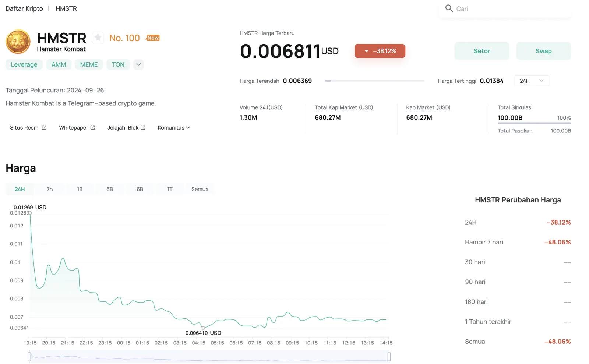The image size is (589, 364).
Task: Open the AMM tag
Action: [x=59, y=64]
